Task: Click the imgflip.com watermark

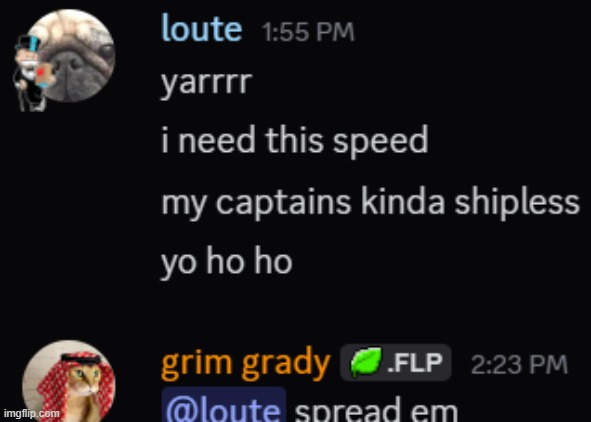Action: [32, 413]
